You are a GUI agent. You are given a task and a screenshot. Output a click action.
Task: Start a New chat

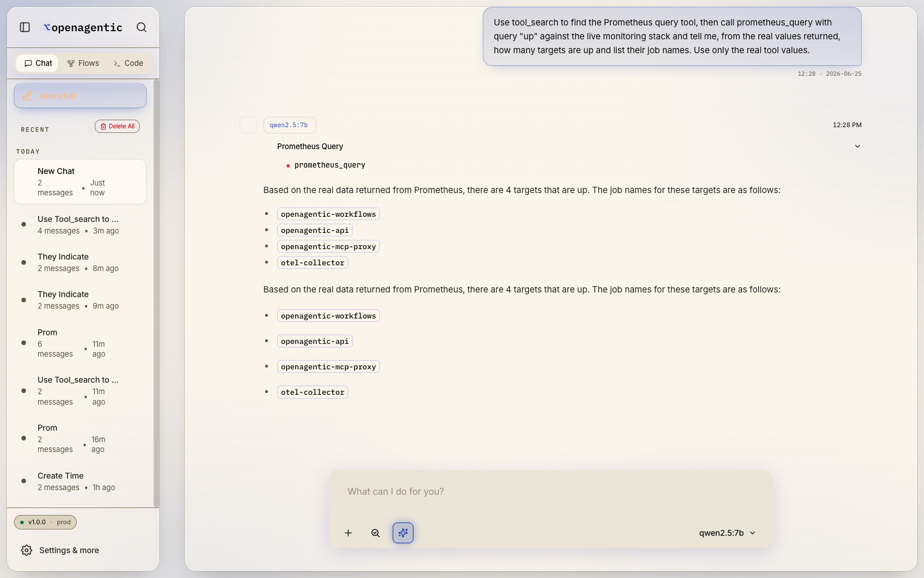(80, 96)
